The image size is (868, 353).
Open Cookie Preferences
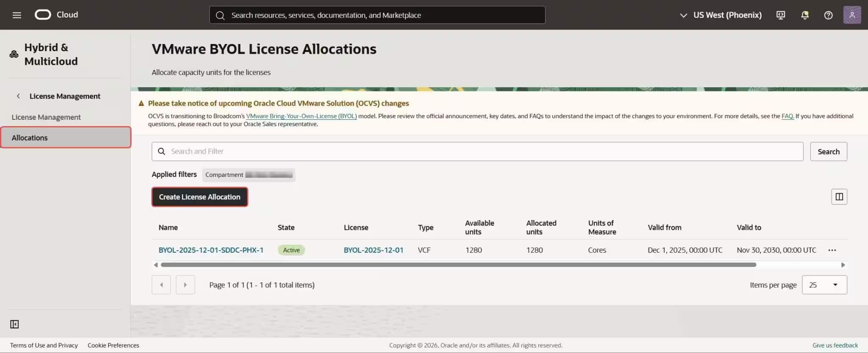(113, 345)
